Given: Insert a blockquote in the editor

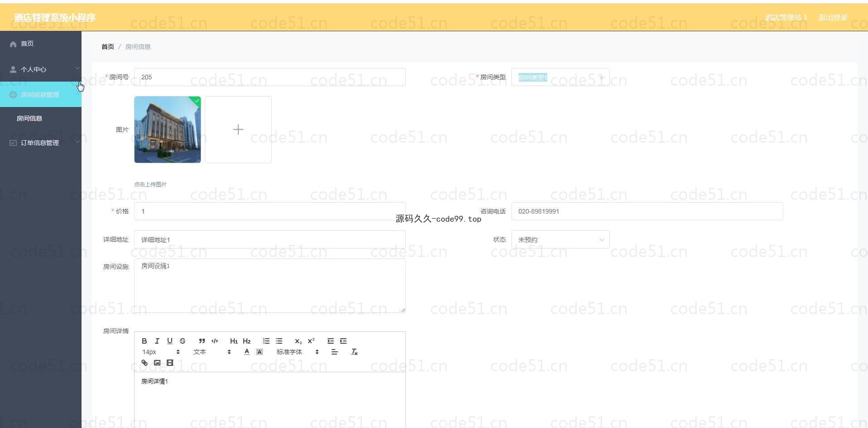Looking at the screenshot, I should click(202, 341).
